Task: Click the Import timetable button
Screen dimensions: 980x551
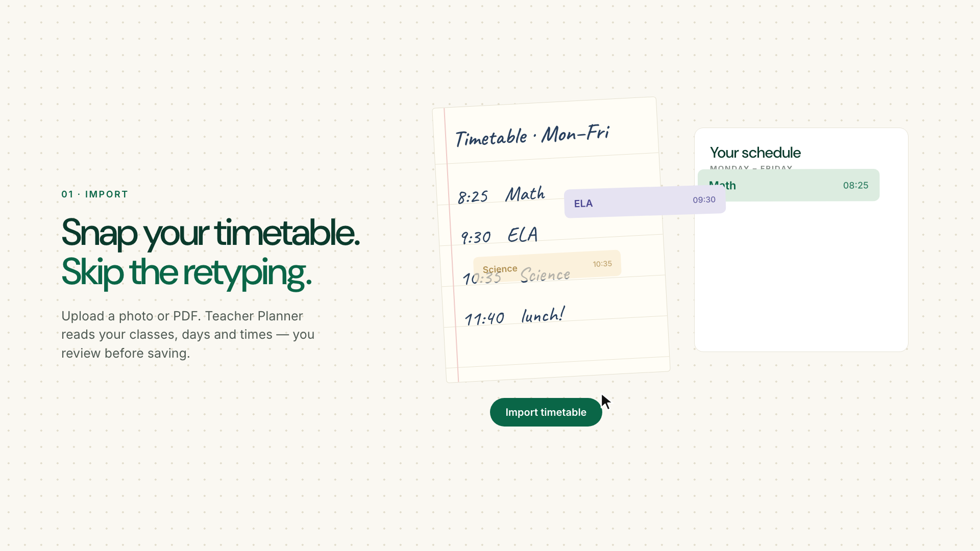Action: [546, 412]
